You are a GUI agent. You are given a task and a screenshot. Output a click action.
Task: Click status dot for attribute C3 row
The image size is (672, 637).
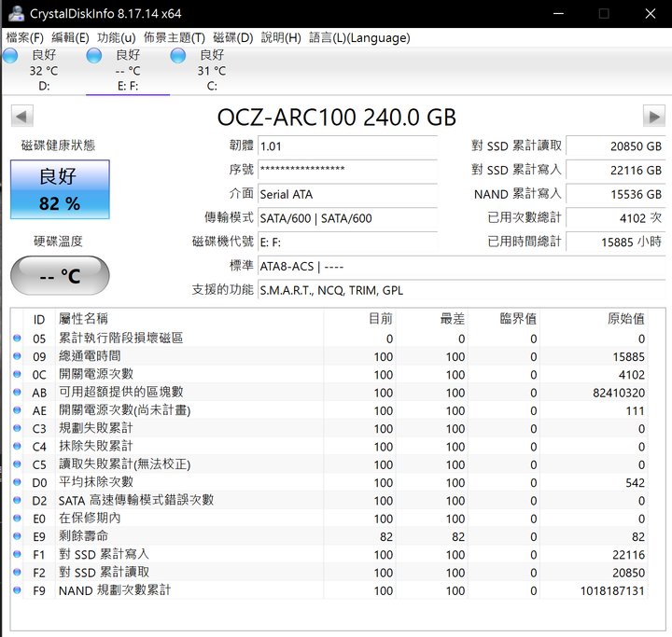pos(17,428)
